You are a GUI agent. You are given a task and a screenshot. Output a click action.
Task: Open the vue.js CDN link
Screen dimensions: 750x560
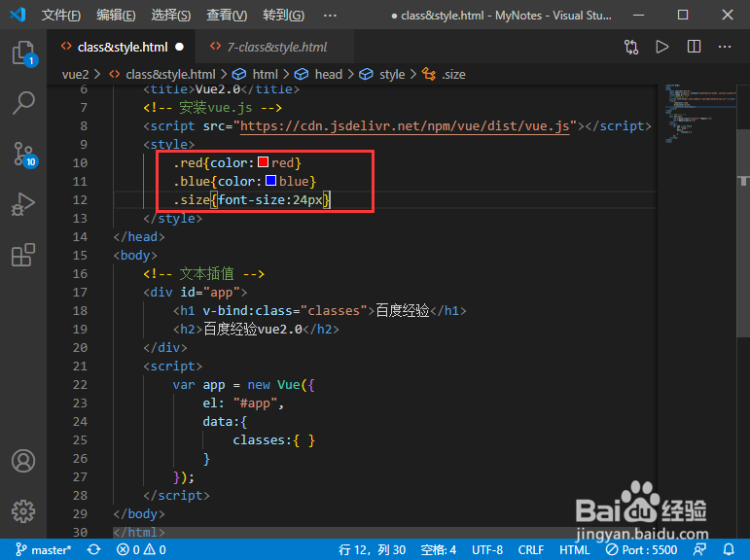point(405,126)
